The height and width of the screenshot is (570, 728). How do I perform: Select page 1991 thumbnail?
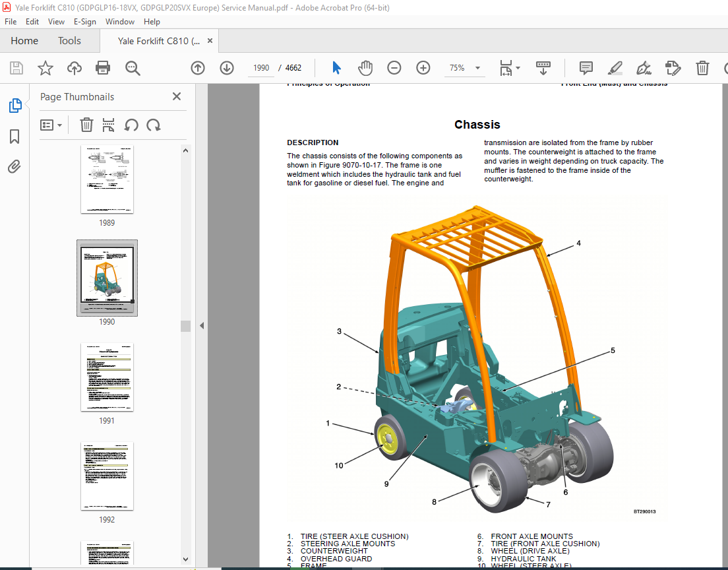107,377
